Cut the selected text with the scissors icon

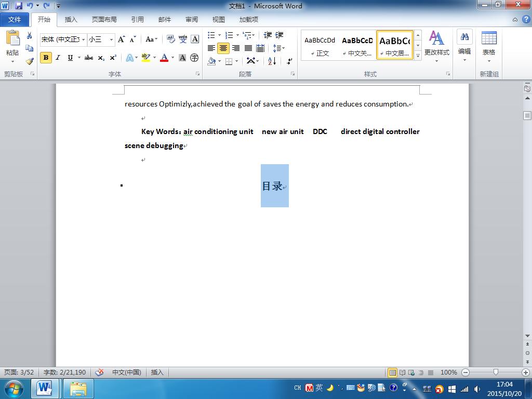point(30,35)
